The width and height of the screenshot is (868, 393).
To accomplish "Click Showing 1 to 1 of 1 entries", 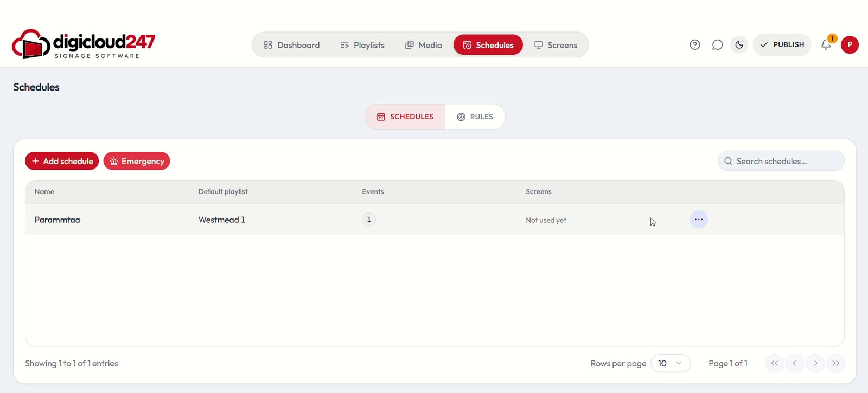I will click(72, 363).
